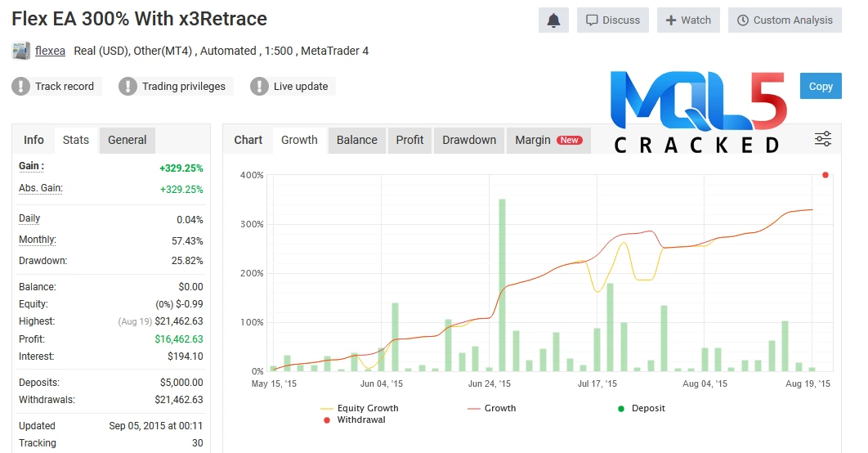Toggle Growth legend series
868x453 pixels.
[x=491, y=408]
